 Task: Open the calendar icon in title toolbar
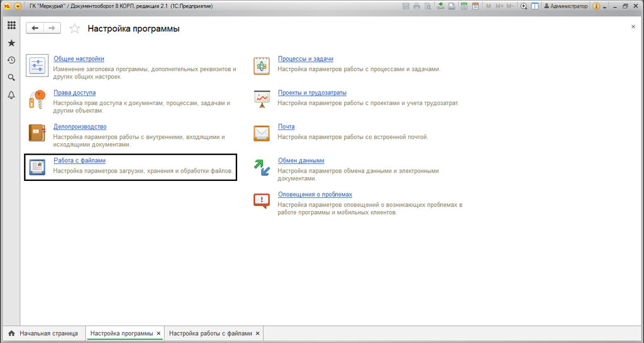pos(475,6)
